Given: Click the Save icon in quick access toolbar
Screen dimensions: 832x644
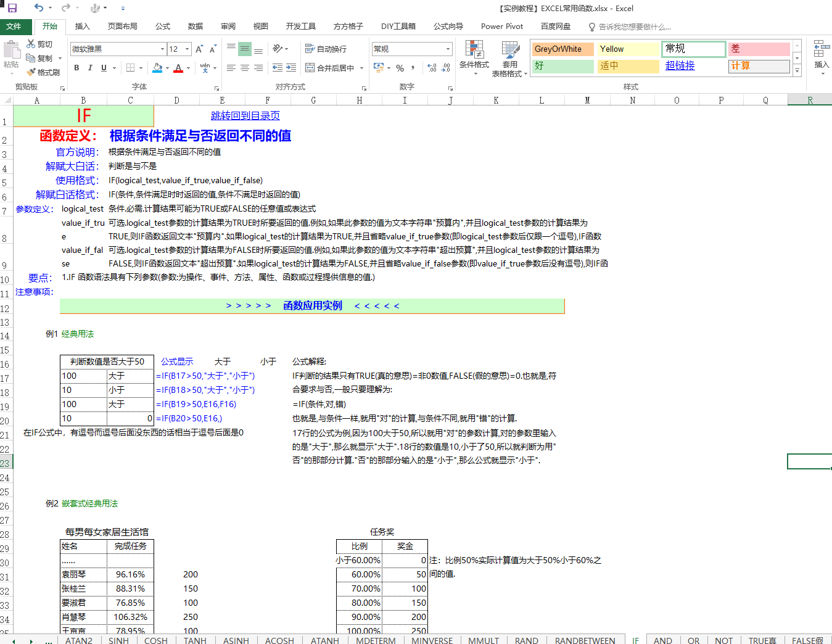Looking at the screenshot, I should click(x=12, y=8).
